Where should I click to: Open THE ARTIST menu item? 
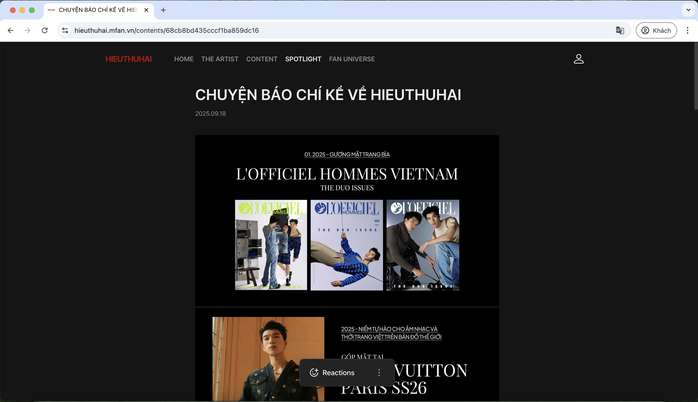[x=220, y=59]
